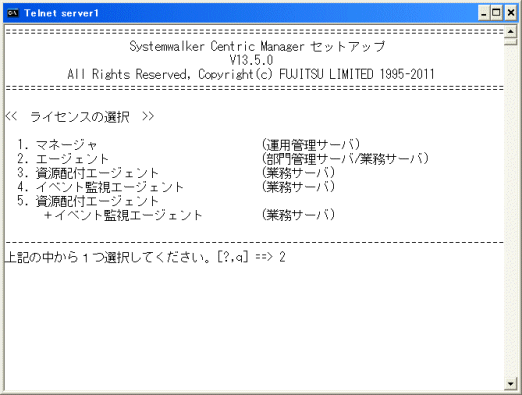Minimize the Telnet server1 window

tap(484, 13)
